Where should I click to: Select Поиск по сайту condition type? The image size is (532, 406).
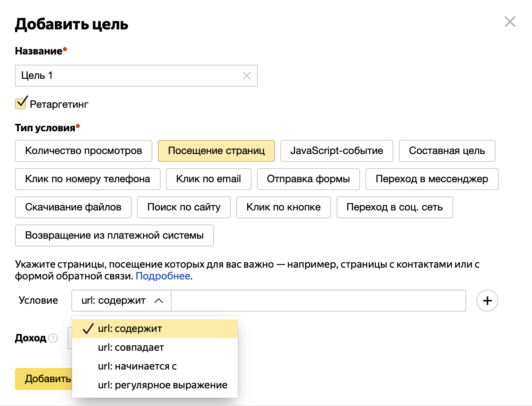184,207
